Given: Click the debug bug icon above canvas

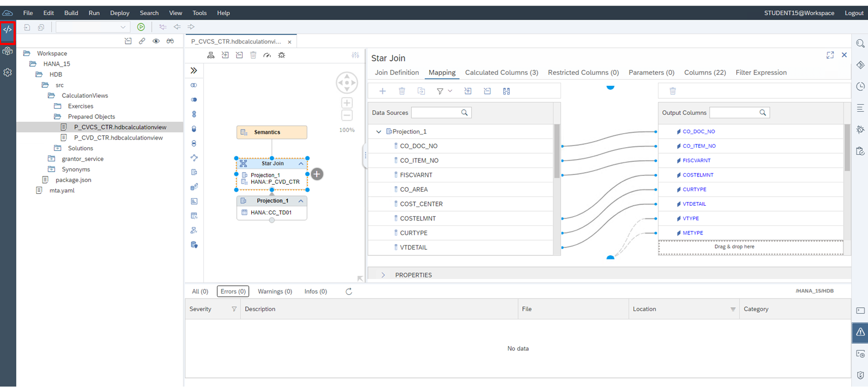Looking at the screenshot, I should click(x=282, y=55).
